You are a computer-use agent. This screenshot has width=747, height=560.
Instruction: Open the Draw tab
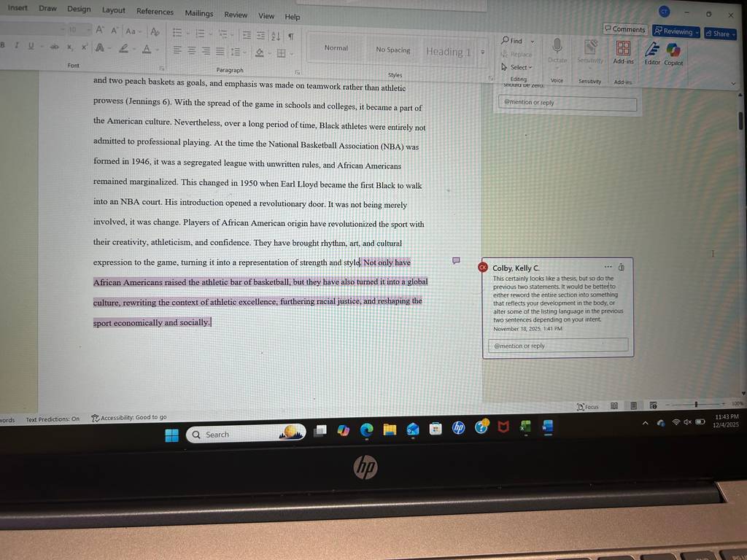tap(47, 8)
